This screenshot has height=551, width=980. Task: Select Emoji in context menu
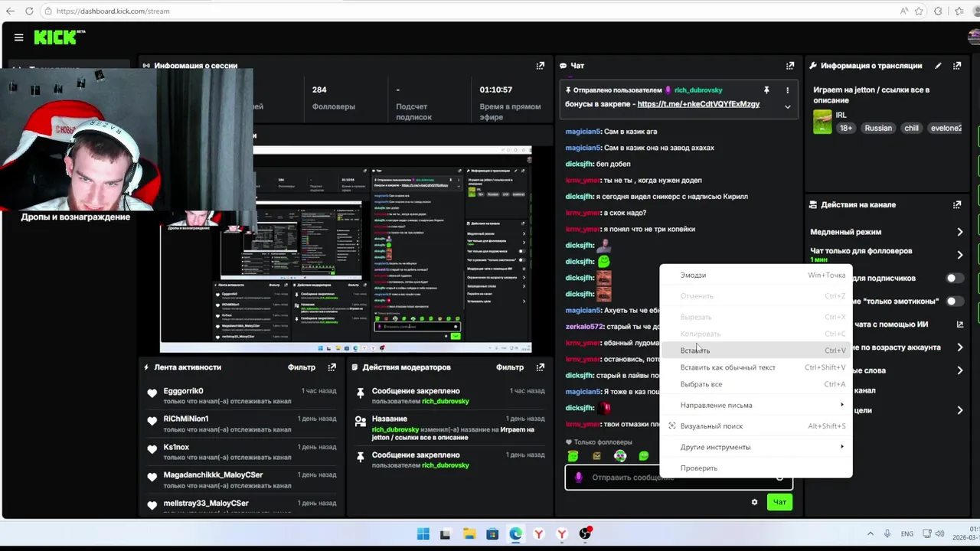(x=756, y=275)
